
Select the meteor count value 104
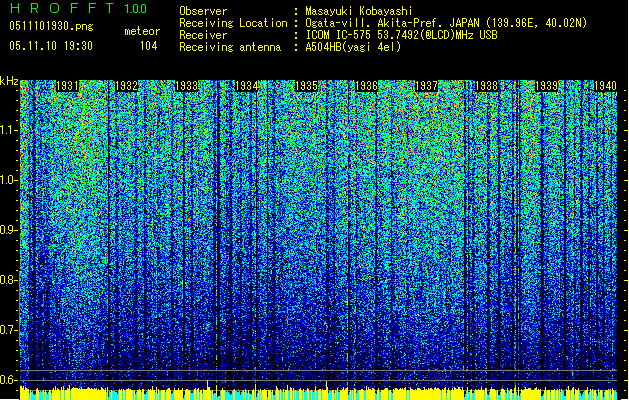tap(148, 46)
